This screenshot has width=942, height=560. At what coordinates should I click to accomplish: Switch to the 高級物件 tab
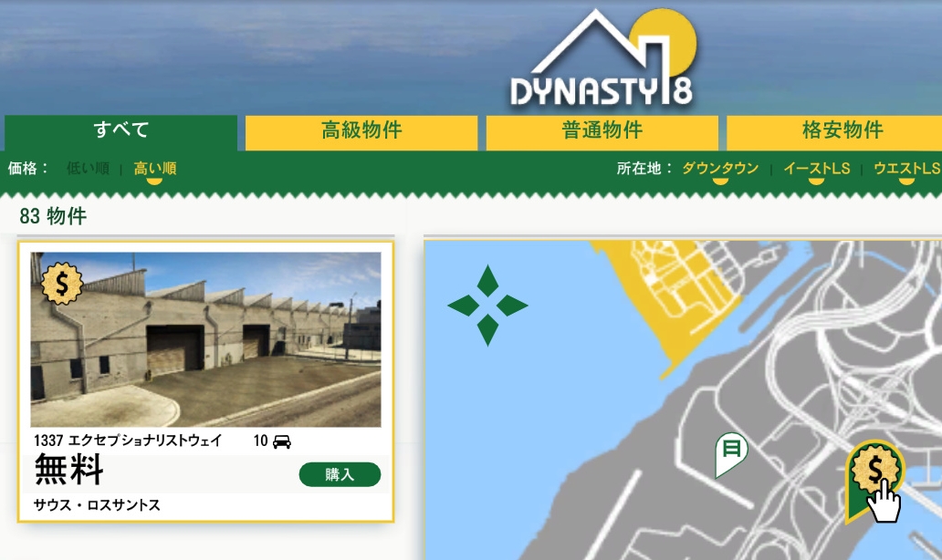click(x=361, y=132)
